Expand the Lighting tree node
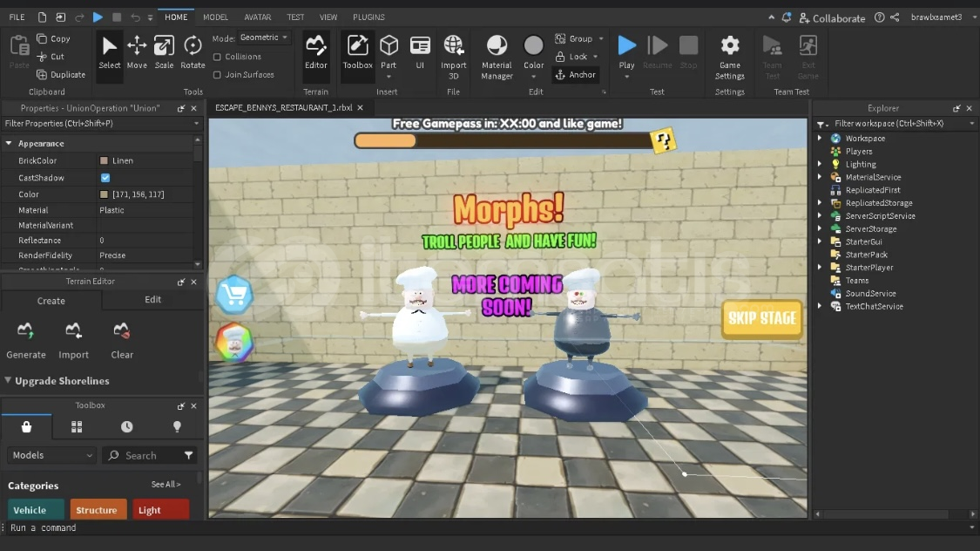This screenshot has height=551, width=980. [x=820, y=164]
